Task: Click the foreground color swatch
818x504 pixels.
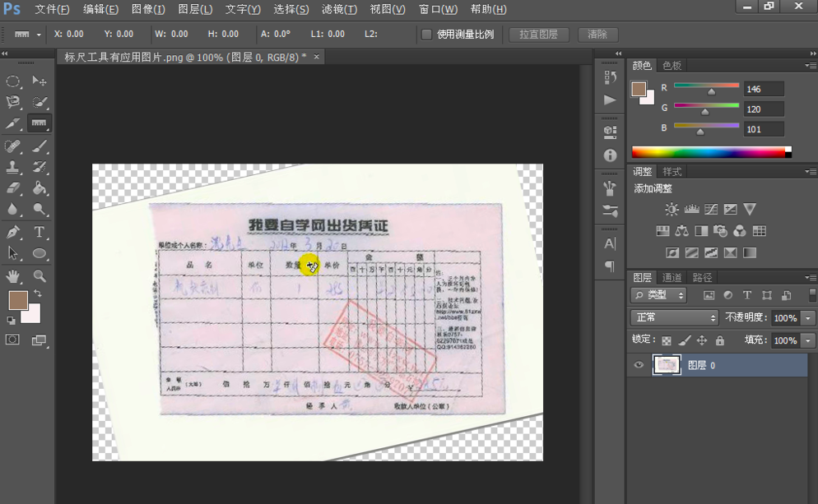Action: coord(18,301)
